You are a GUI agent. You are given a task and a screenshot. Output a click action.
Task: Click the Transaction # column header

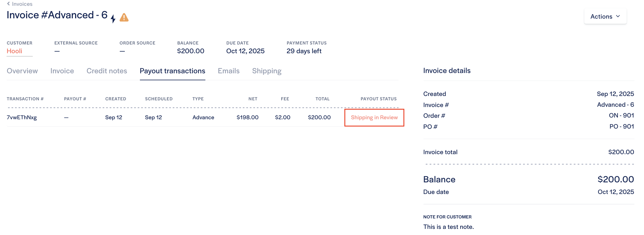pyautogui.click(x=25, y=99)
